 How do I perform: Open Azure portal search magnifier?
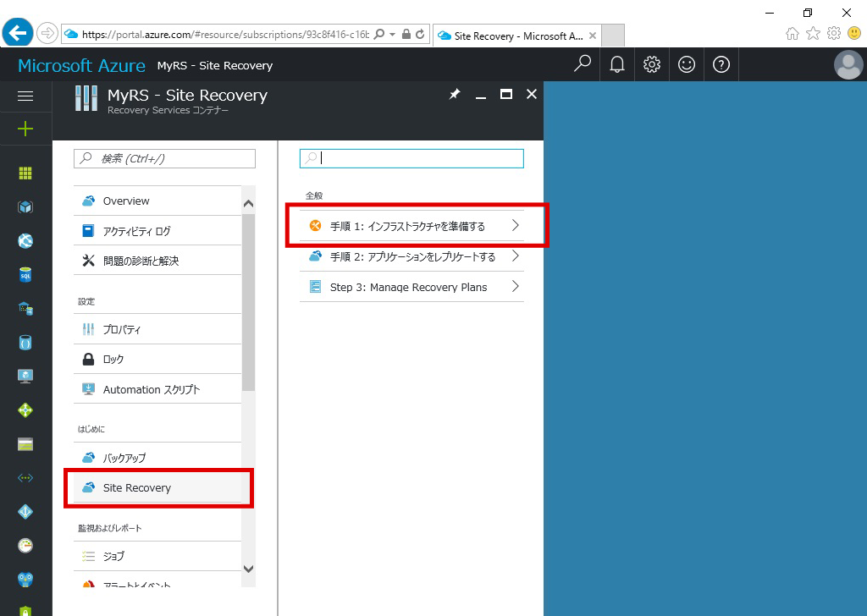pos(583,64)
